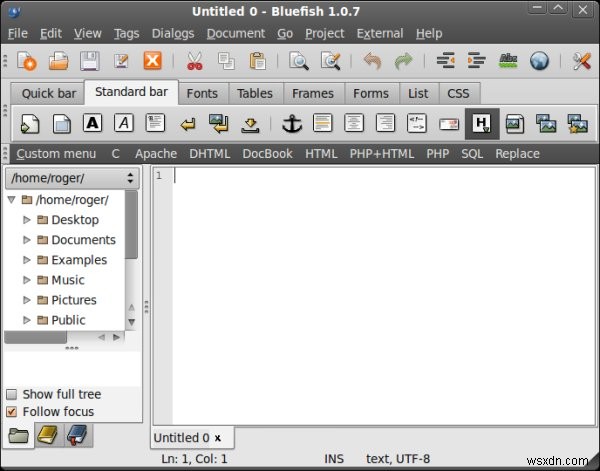600x471 pixels.
Task: Expand the Public folder
Action: [x=27, y=320]
